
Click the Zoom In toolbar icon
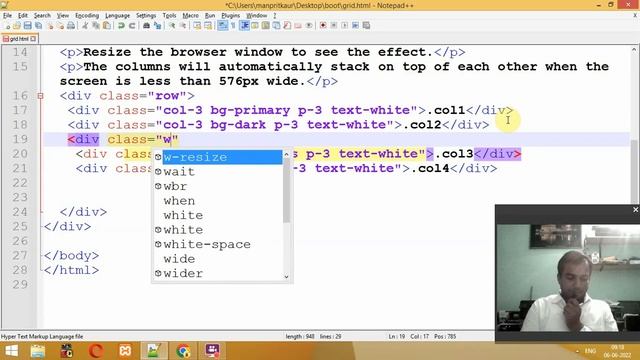tap(172, 25)
